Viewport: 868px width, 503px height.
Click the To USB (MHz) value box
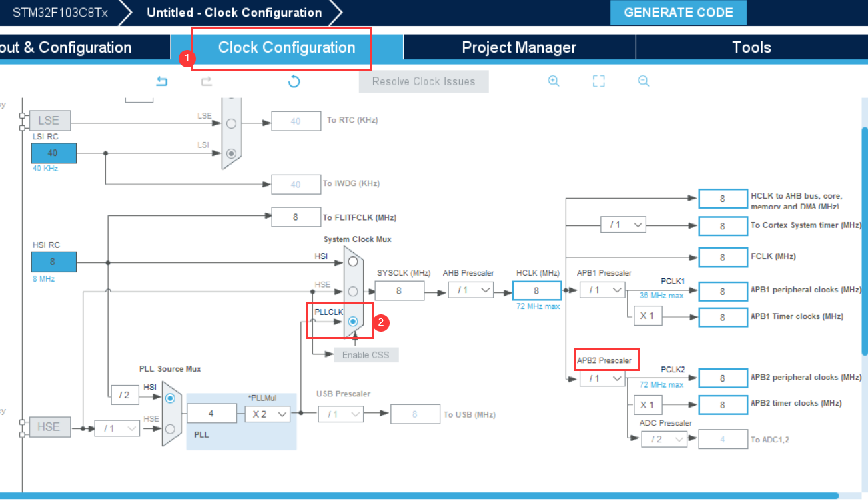pyautogui.click(x=415, y=414)
